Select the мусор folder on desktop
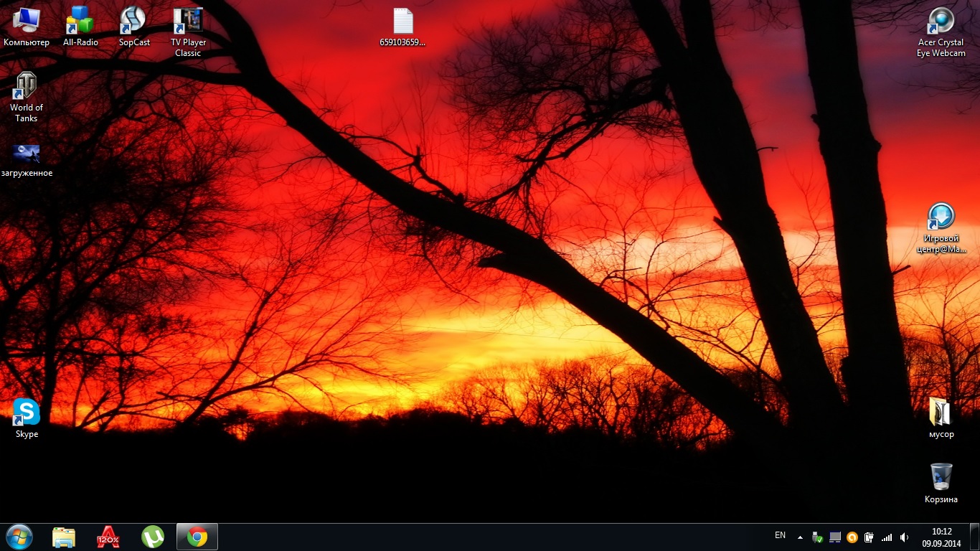980x551 pixels. [x=941, y=418]
